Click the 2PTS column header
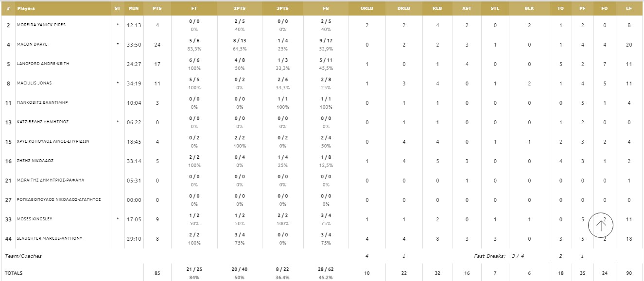This screenshot has height=281, width=644. [x=240, y=8]
